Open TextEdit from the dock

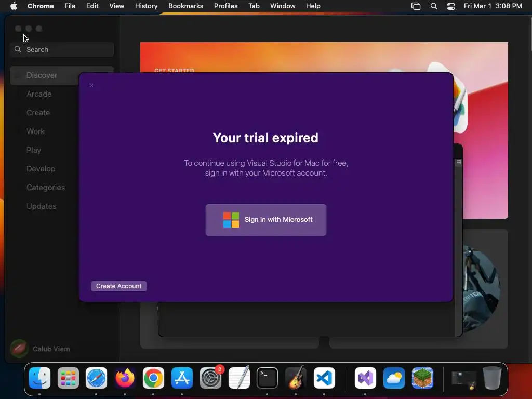[239, 378]
